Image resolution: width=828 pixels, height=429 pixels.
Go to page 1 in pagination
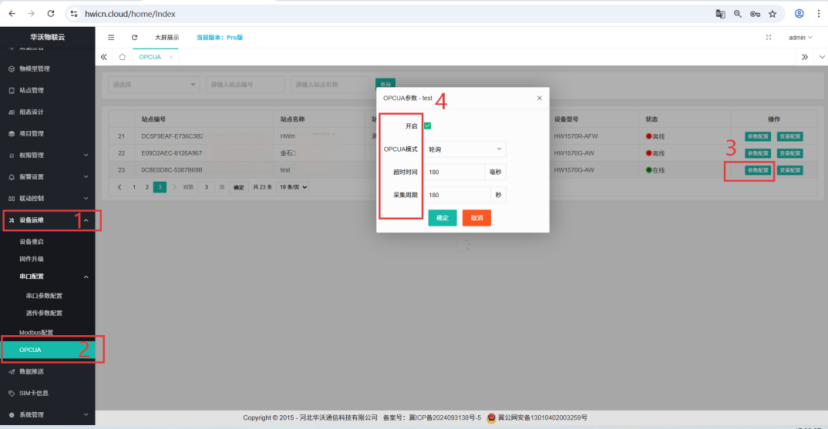(x=134, y=187)
